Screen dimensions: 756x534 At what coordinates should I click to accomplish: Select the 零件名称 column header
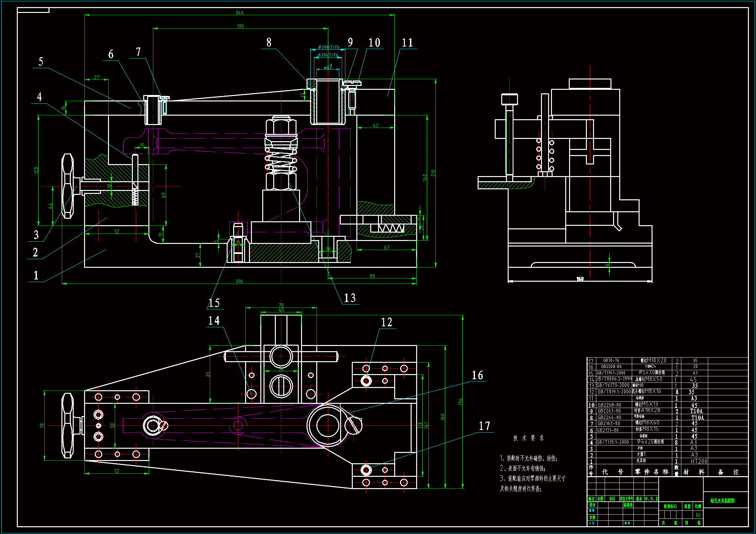[x=652, y=472]
